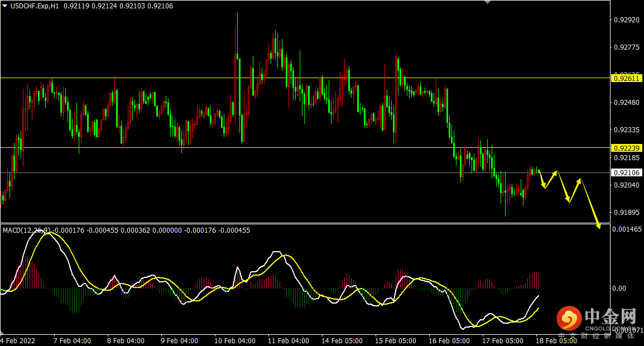Click the current price tag 0.92106
The height and width of the screenshot is (346, 644).
pyautogui.click(x=626, y=173)
